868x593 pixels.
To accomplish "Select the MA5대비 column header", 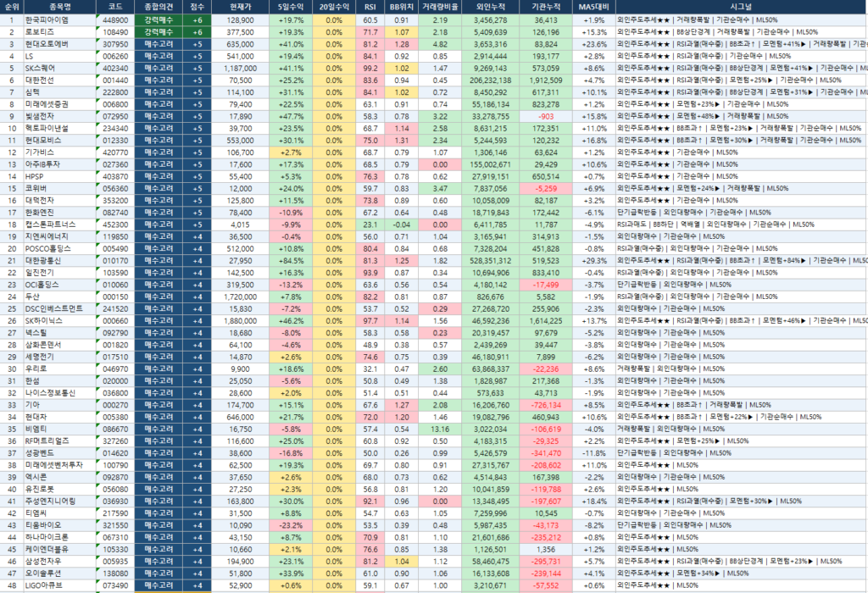I will click(x=594, y=7).
